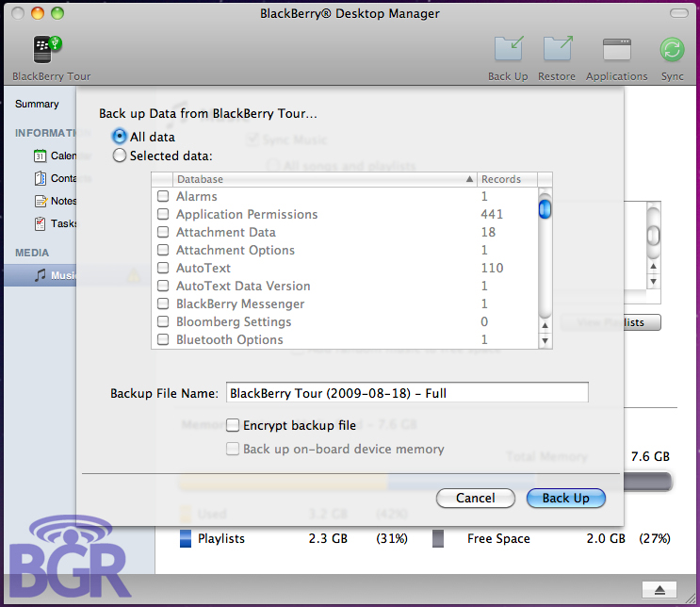Image resolution: width=700 pixels, height=607 pixels.
Task: Start Sync with the green Sync icon
Action: coord(672,49)
